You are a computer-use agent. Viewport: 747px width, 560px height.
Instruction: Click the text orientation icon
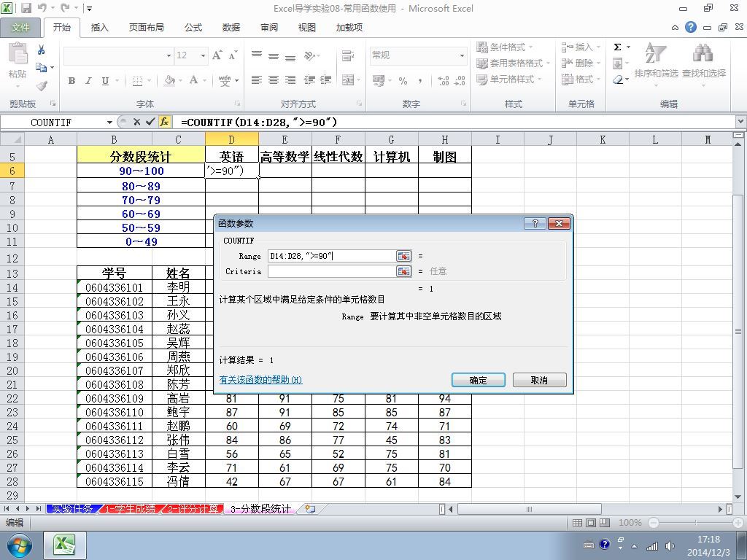tap(310, 55)
